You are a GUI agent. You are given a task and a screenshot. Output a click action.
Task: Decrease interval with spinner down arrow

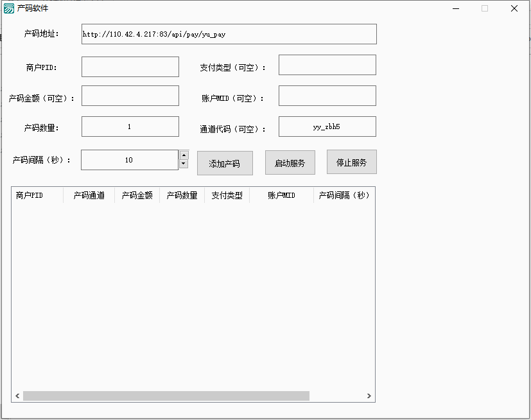click(x=184, y=164)
